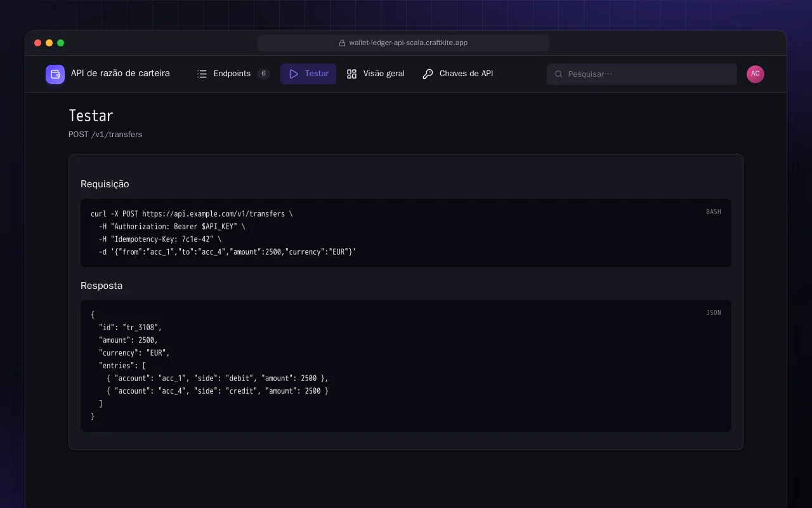Click the browser address bar URL
This screenshot has width=812, height=508.
[x=409, y=43]
